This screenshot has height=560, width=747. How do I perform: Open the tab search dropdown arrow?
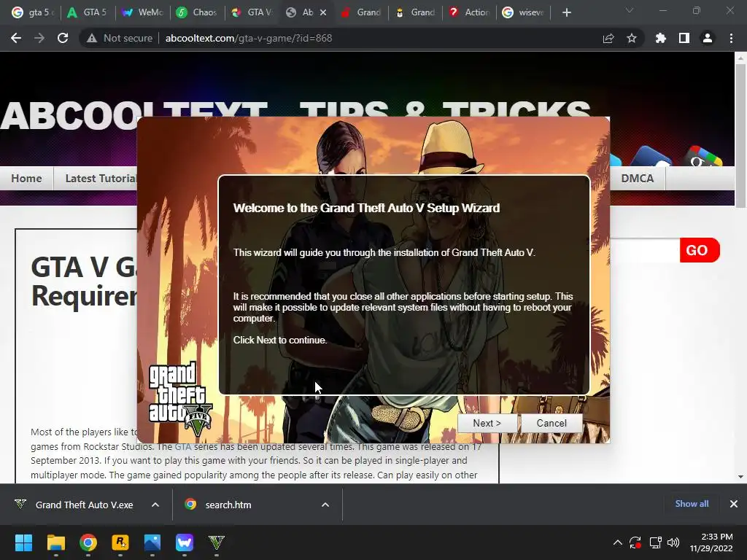(x=630, y=10)
